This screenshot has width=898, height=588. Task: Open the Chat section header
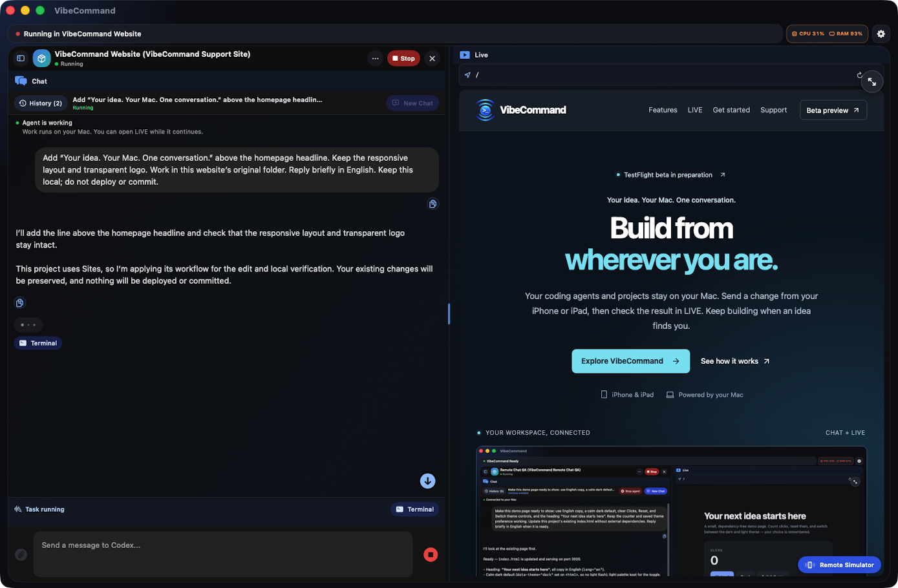tap(31, 81)
